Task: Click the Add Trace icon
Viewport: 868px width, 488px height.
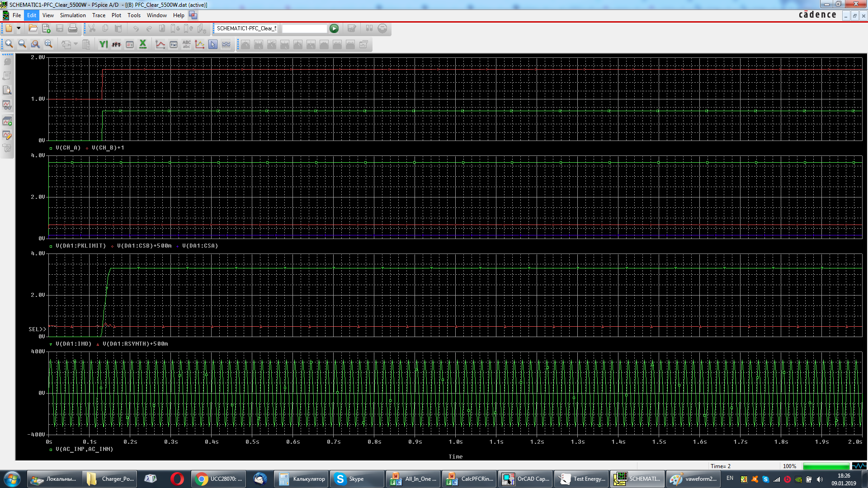Action: (160, 44)
